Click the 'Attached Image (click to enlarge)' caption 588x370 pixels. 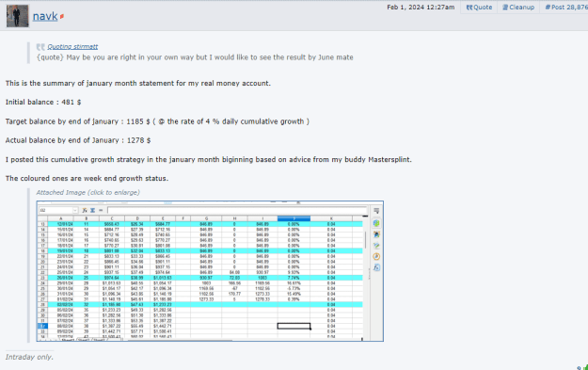tap(87, 192)
